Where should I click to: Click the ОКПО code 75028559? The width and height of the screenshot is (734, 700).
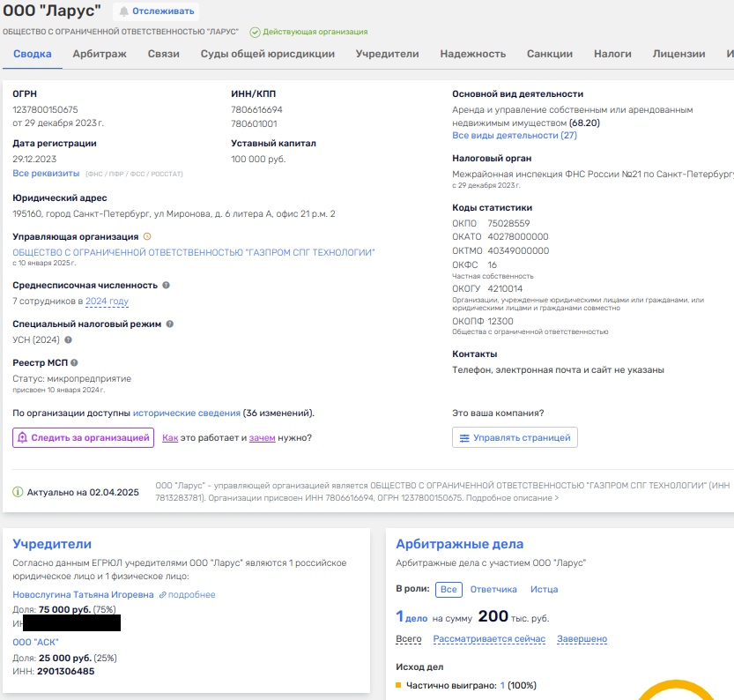click(x=508, y=223)
